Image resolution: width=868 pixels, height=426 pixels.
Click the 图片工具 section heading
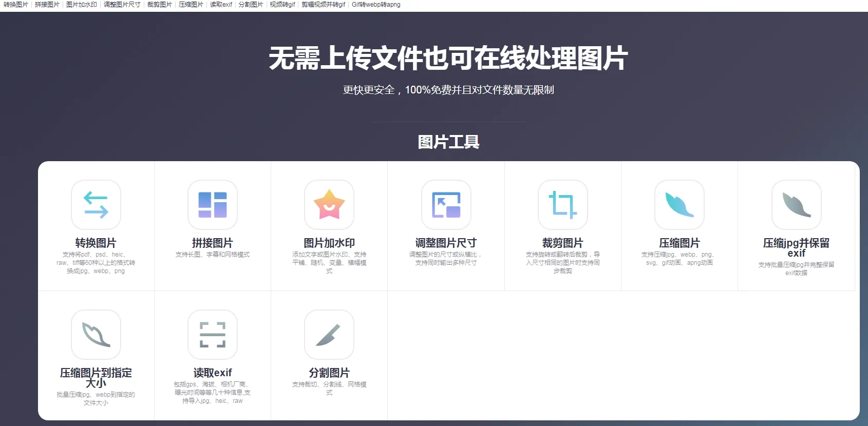tap(448, 142)
